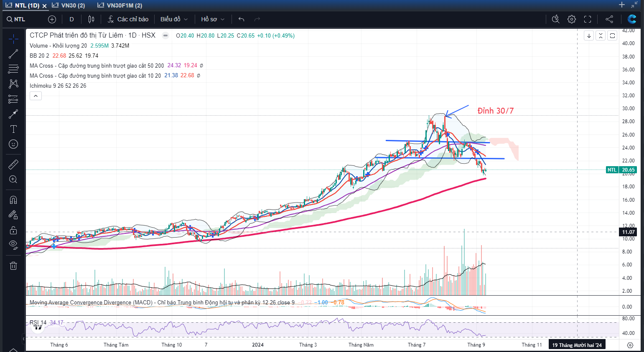Open chart settings gear
This screenshot has width=644, height=352.
[x=572, y=19]
